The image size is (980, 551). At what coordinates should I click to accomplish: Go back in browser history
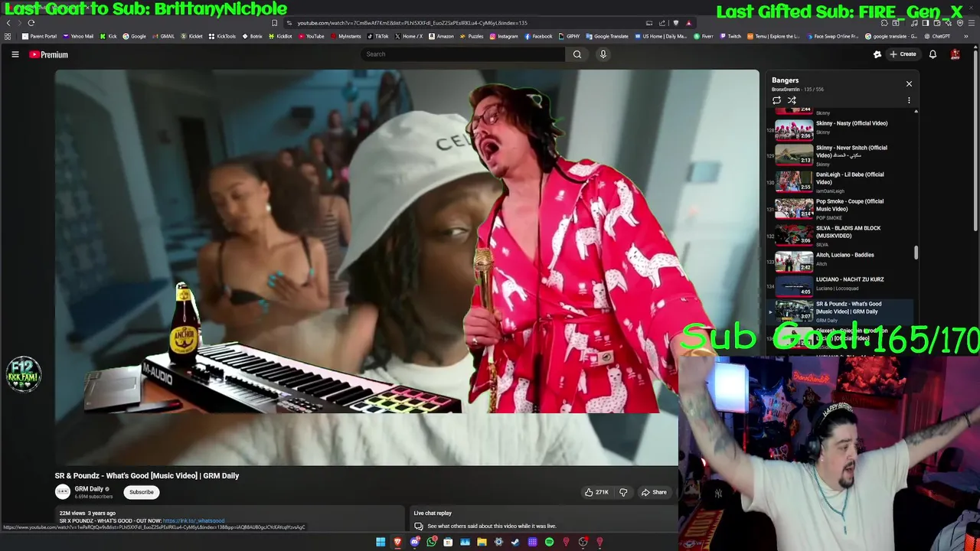click(8, 23)
